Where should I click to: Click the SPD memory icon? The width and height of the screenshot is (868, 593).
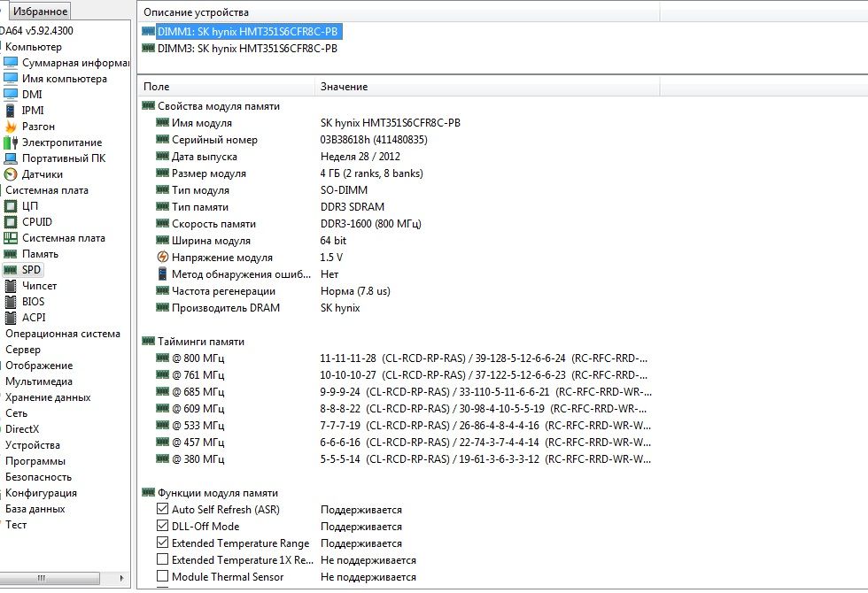point(11,270)
